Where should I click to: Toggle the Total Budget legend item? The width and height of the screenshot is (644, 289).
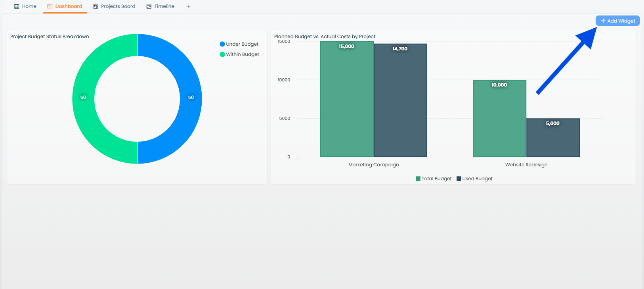pos(434,179)
